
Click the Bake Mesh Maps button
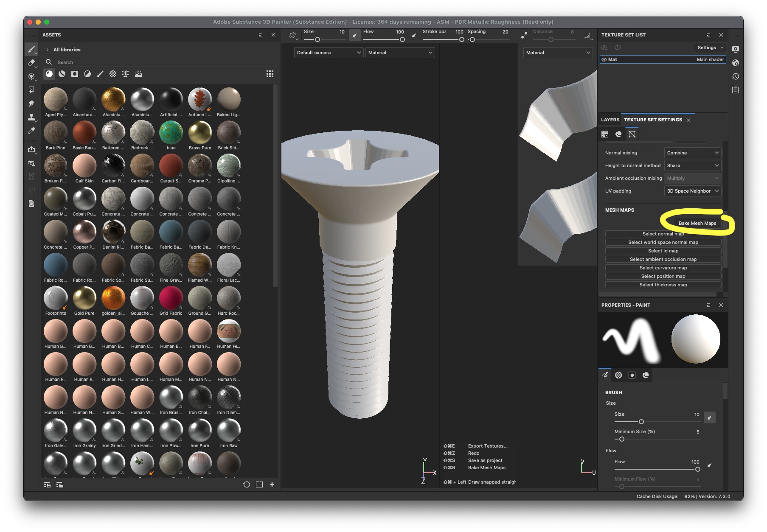(697, 223)
